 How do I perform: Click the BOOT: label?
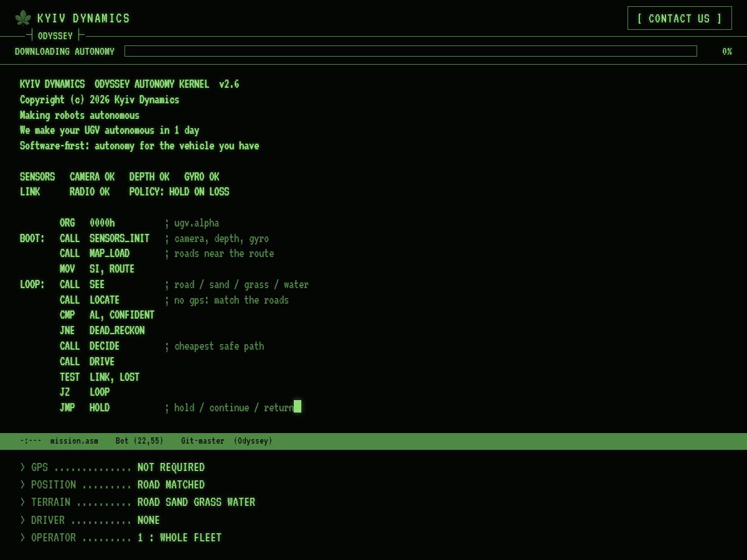[32, 238]
